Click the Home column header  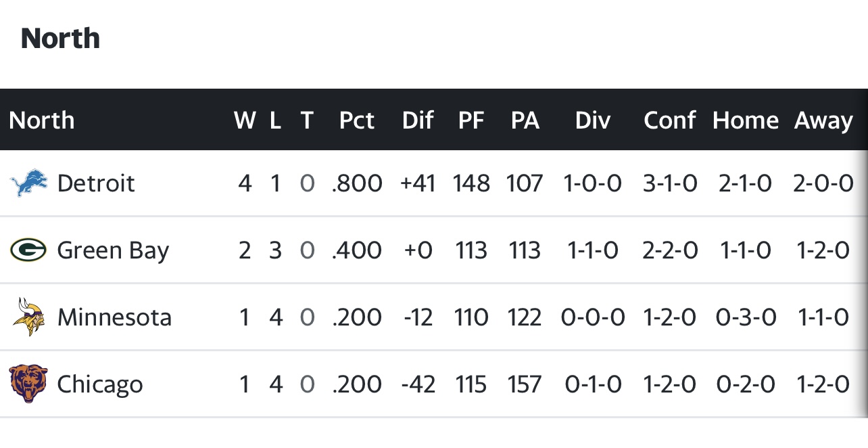click(x=745, y=120)
